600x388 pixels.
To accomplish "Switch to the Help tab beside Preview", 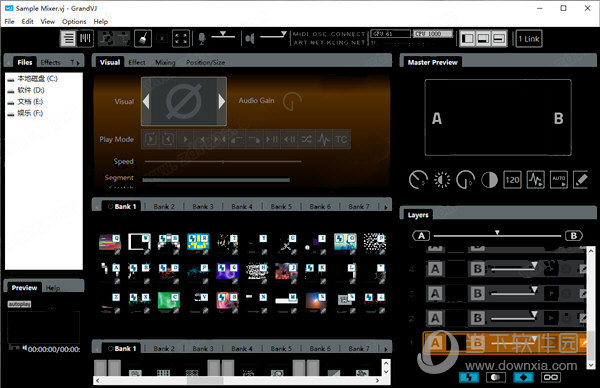I will tap(53, 288).
